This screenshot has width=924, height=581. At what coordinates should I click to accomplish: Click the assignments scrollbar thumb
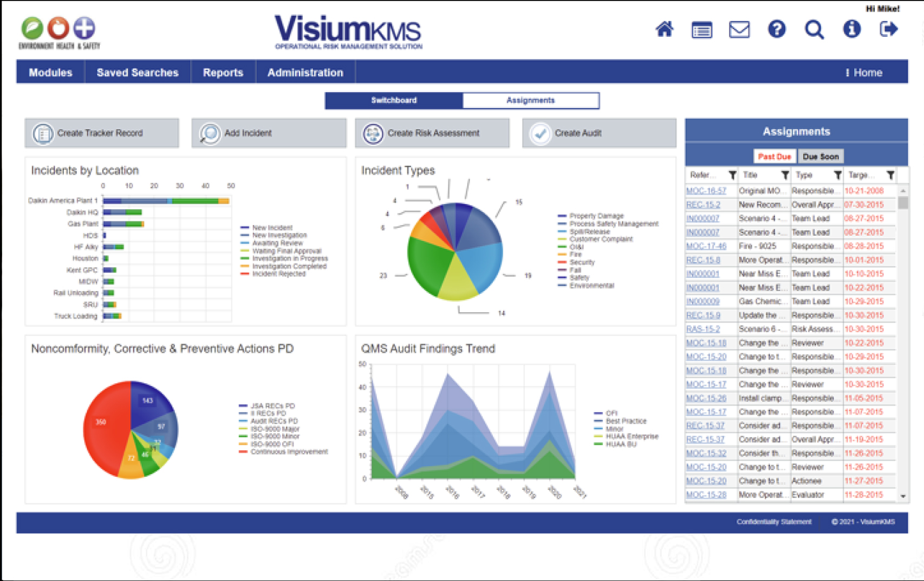coord(903,203)
